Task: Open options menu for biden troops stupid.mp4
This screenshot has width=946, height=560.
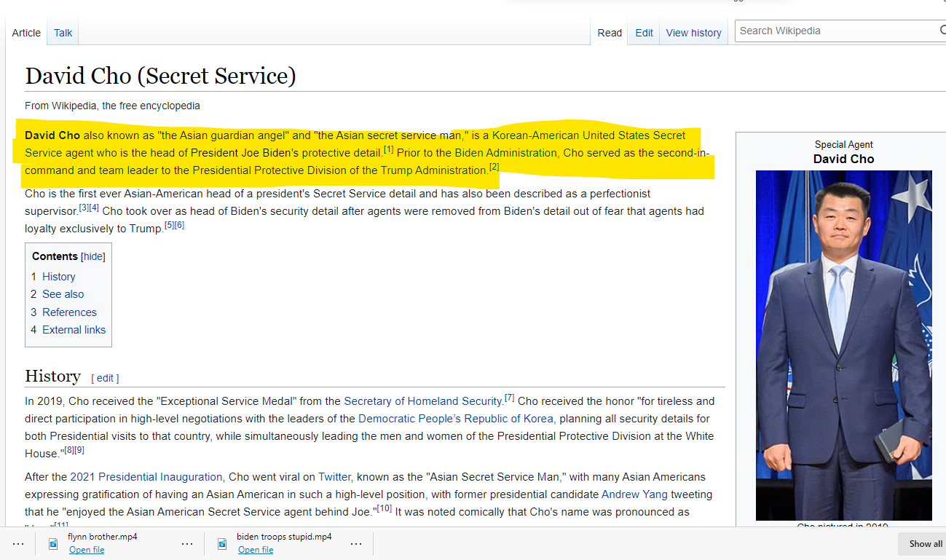Action: (356, 544)
